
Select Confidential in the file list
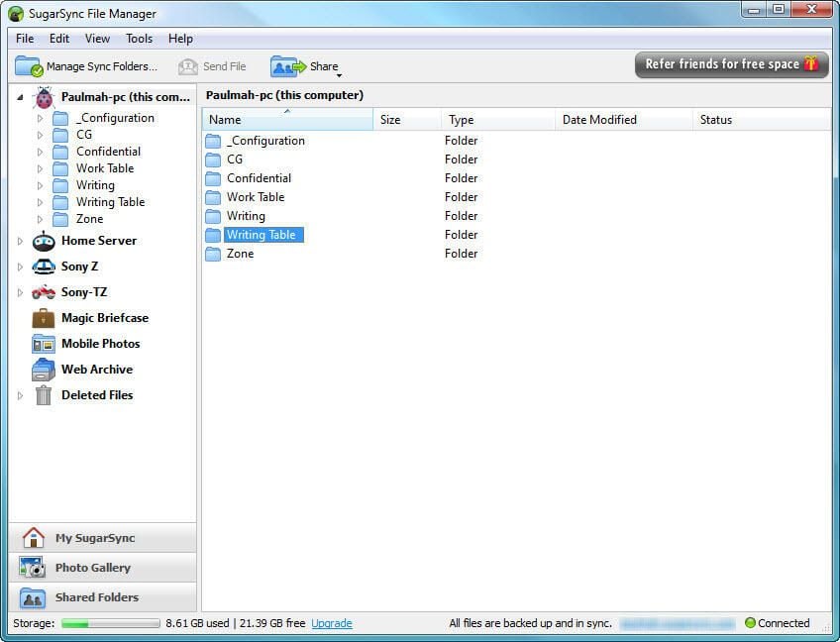click(259, 178)
